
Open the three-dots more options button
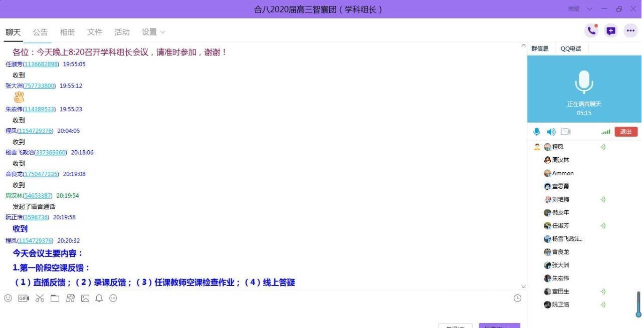point(630,31)
